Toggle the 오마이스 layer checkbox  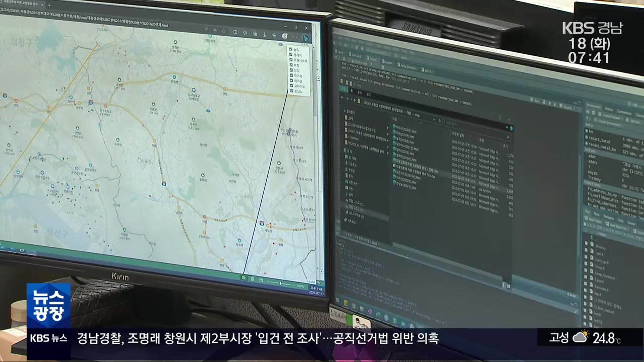[291, 85]
